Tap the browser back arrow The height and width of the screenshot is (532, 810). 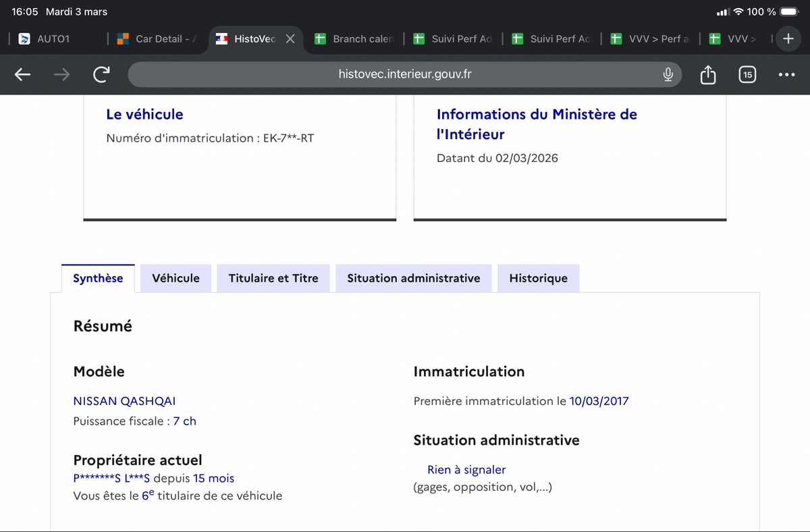tap(23, 75)
